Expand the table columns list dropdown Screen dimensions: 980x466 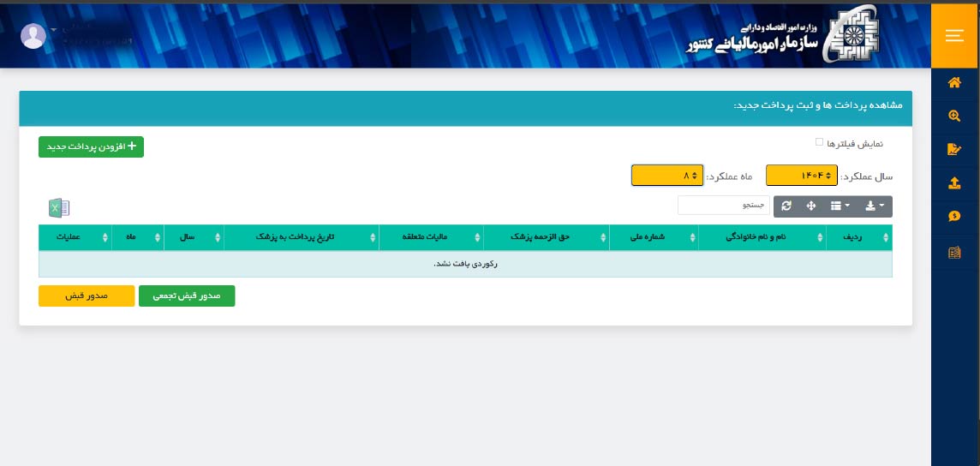click(x=840, y=206)
